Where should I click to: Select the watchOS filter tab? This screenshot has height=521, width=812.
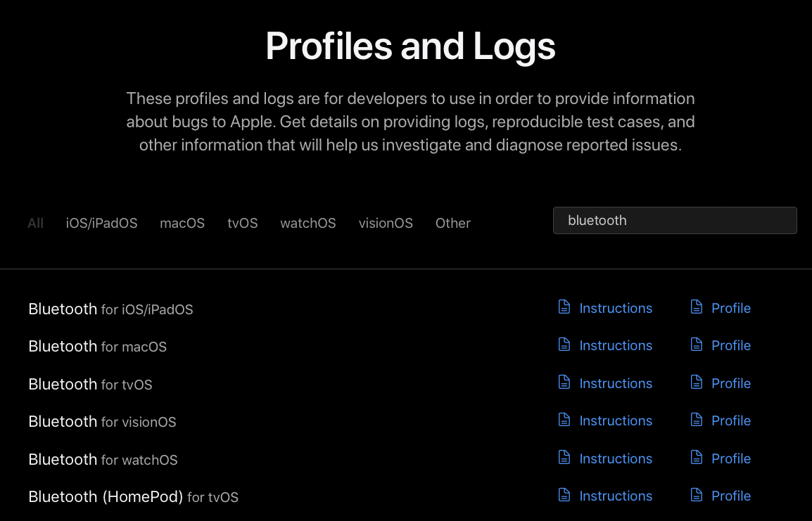pos(308,223)
